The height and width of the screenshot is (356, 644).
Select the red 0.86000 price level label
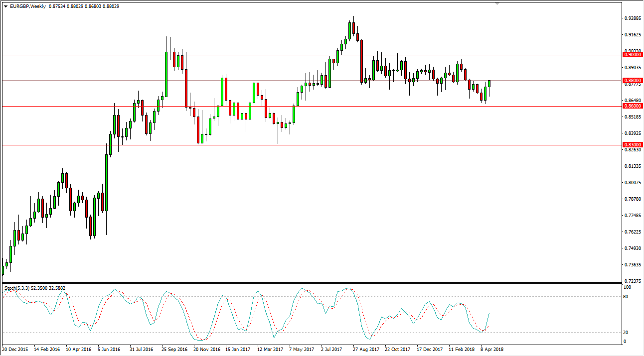(x=632, y=106)
